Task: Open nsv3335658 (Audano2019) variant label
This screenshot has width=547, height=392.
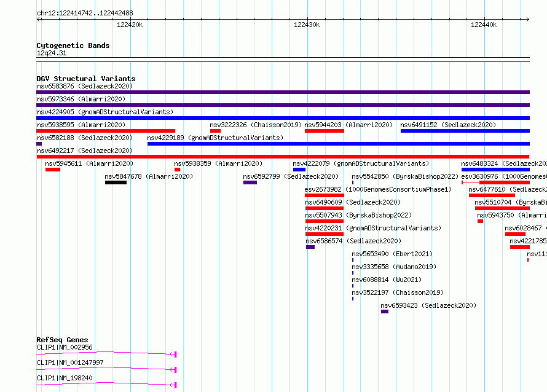Action: [394, 267]
